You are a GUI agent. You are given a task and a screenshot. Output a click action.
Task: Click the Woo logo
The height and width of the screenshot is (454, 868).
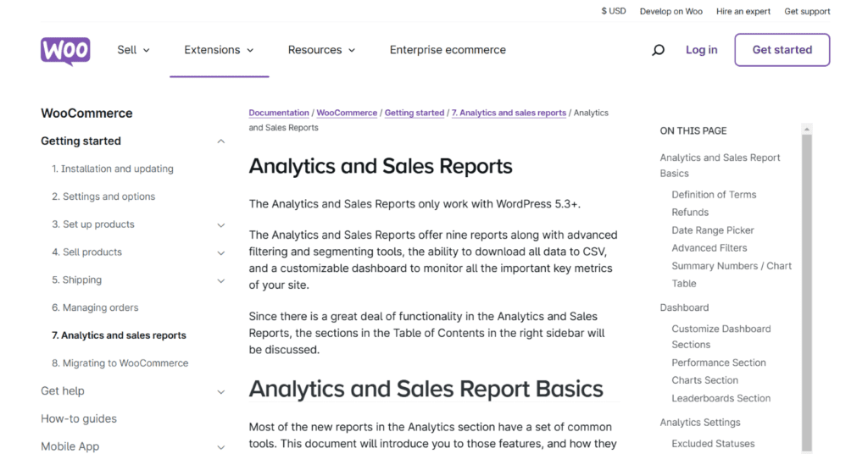[65, 51]
